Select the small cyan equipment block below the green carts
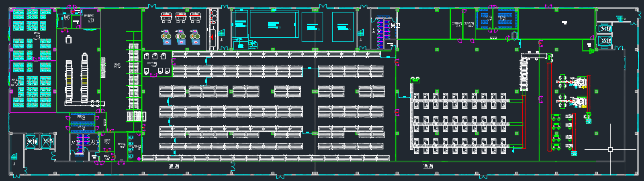 point(574,153)
